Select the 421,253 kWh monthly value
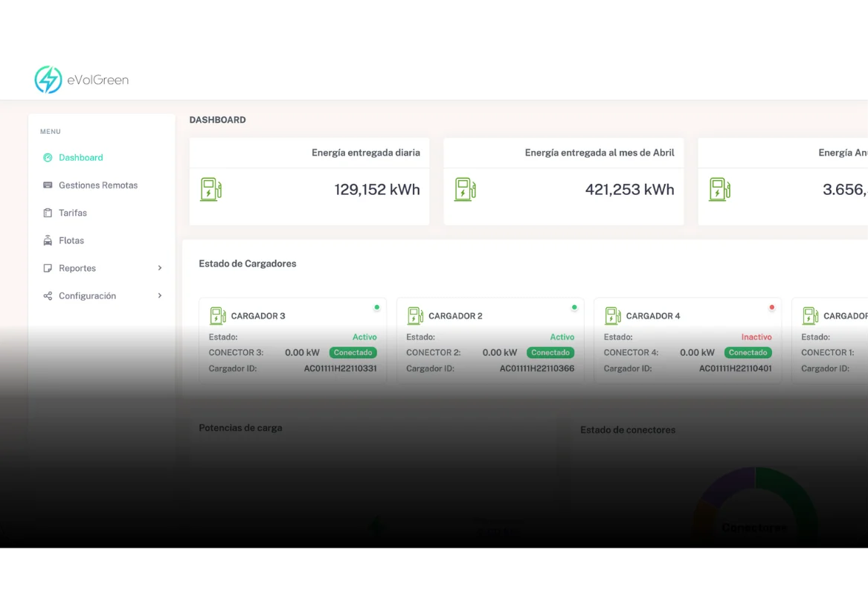Image resolution: width=868 pixels, height=608 pixels. [x=629, y=189]
